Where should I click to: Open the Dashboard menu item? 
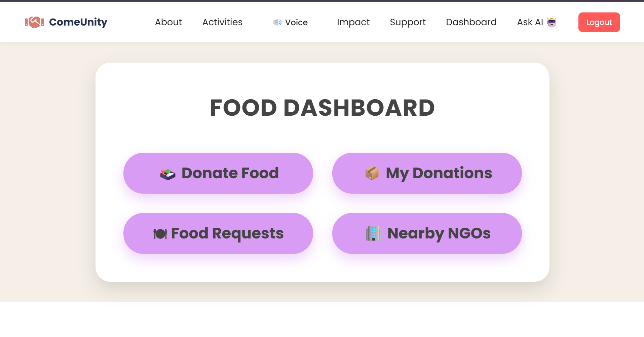(471, 22)
